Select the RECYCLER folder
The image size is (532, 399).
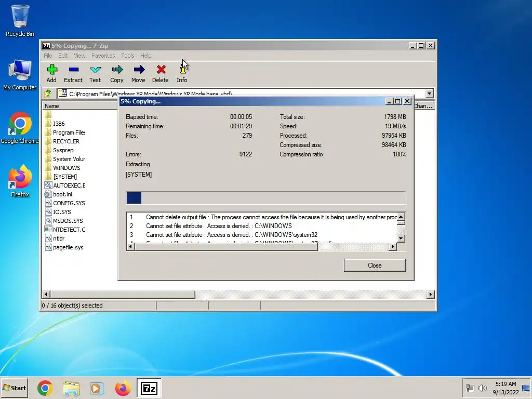[66, 141]
